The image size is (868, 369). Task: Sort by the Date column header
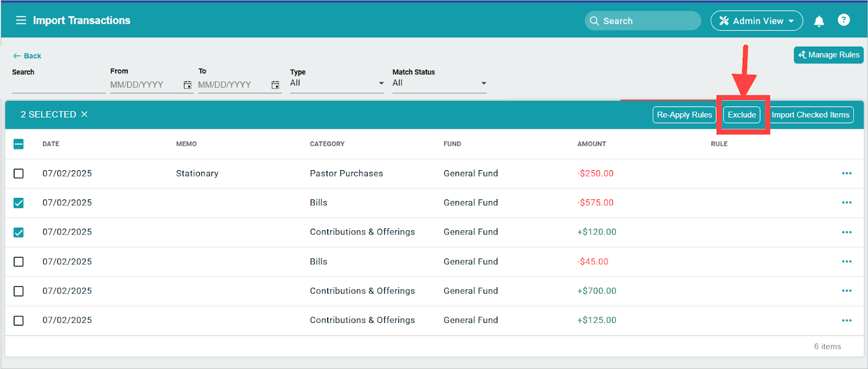(x=51, y=144)
